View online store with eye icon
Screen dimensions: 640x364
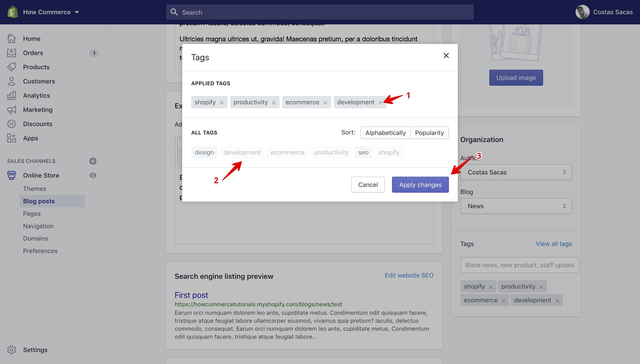coord(93,175)
